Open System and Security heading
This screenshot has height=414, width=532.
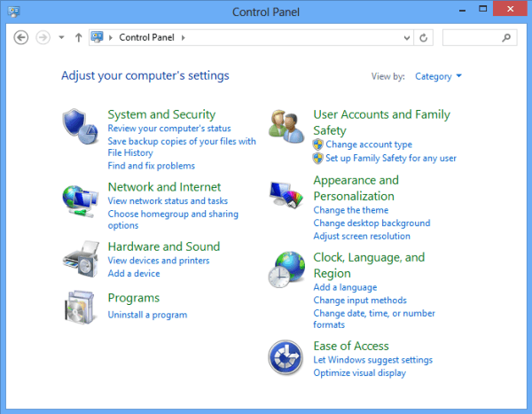tap(161, 114)
